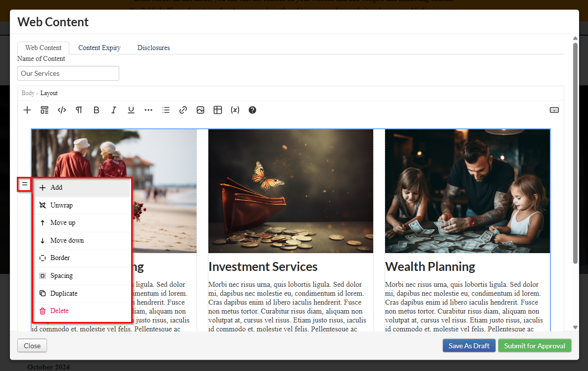Show keyboard shortcuts icon
This screenshot has width=588, height=371.
coord(554,110)
